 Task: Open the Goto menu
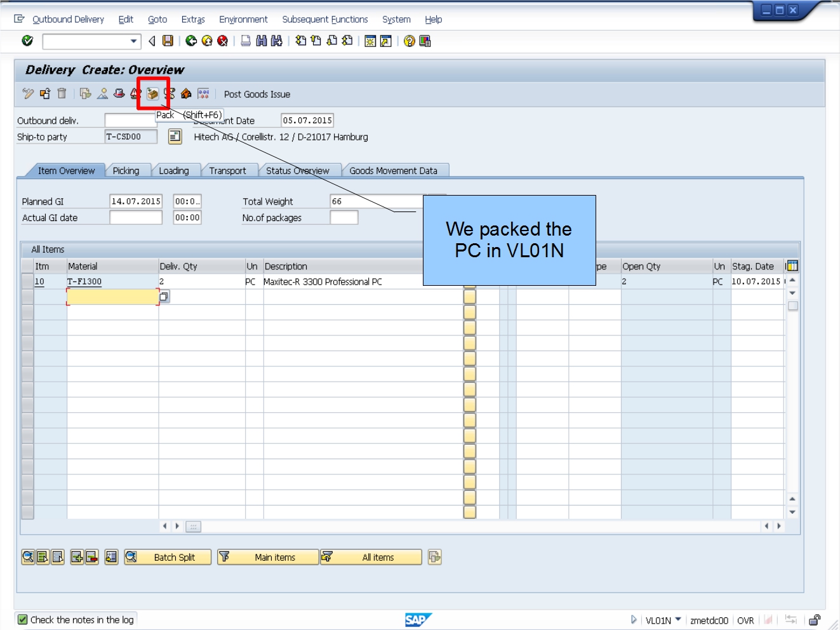pos(157,20)
